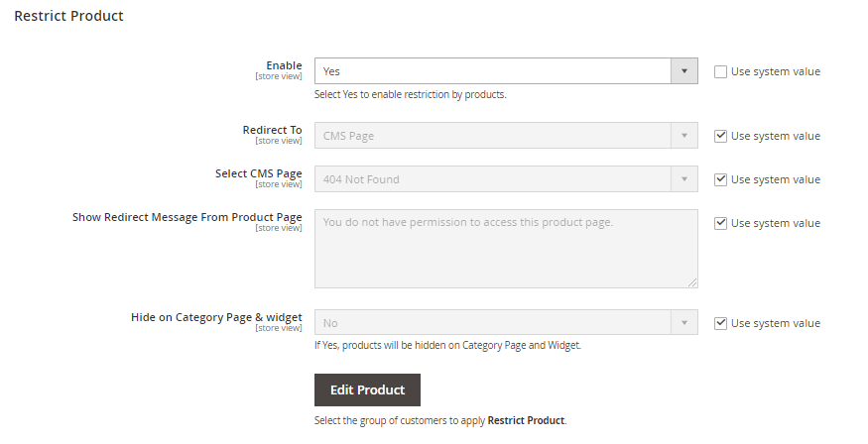Click the Show Redirect Message From Product Page label
This screenshot has width=868, height=444.
coord(186,217)
